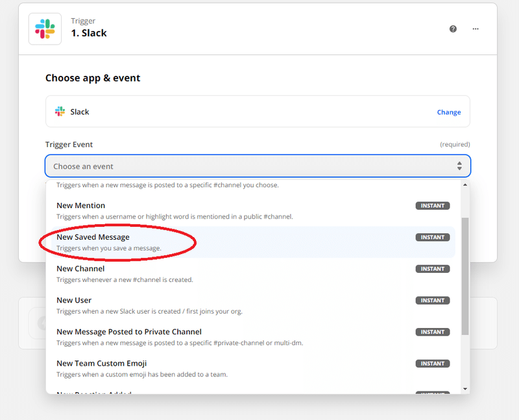
Task: Open the Choose an event dropdown
Action: (258, 166)
